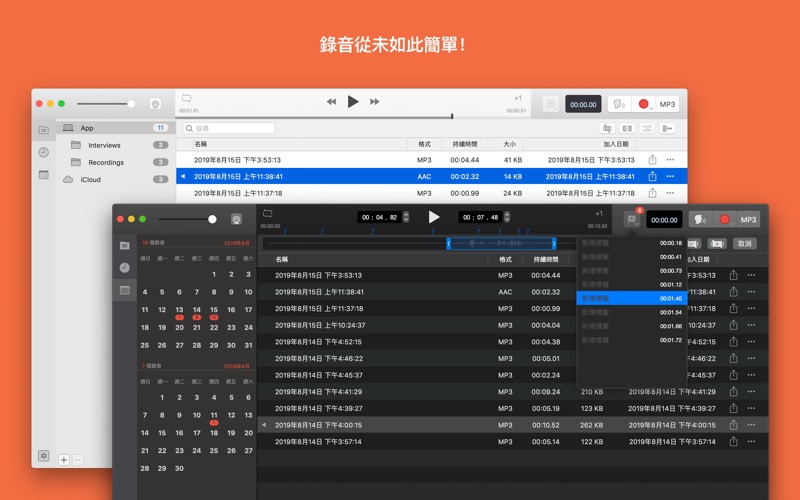
Task: Add a folder with the plus button
Action: click(x=64, y=460)
